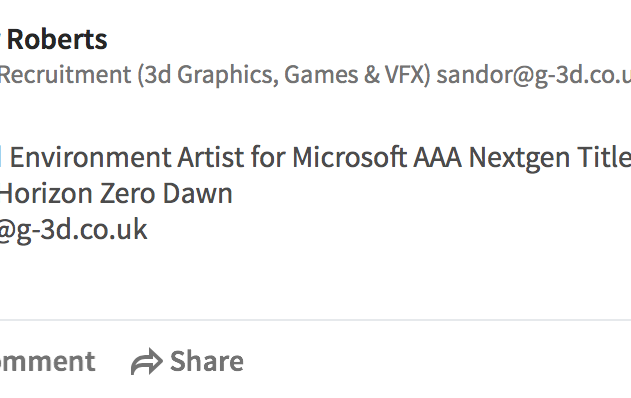Screen dimensions: 631x398
Task: Click the Share label text
Action: [x=207, y=361]
